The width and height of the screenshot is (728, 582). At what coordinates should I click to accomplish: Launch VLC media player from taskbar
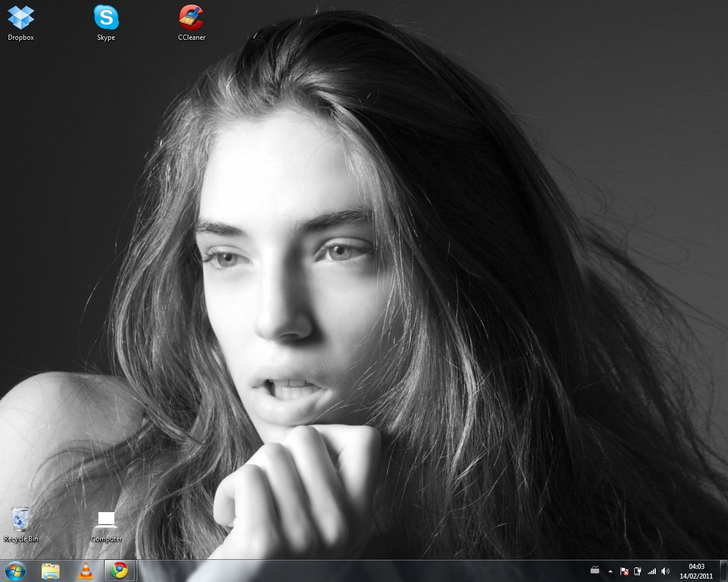(x=85, y=571)
